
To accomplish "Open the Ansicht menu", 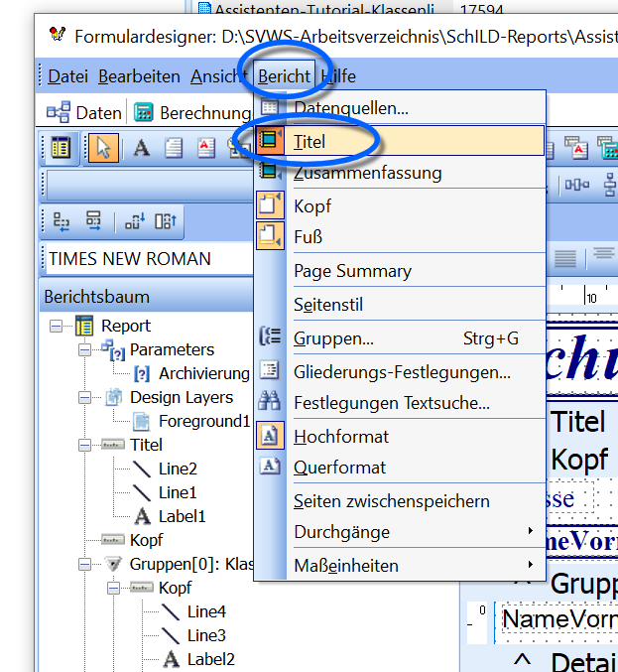I will (x=219, y=76).
